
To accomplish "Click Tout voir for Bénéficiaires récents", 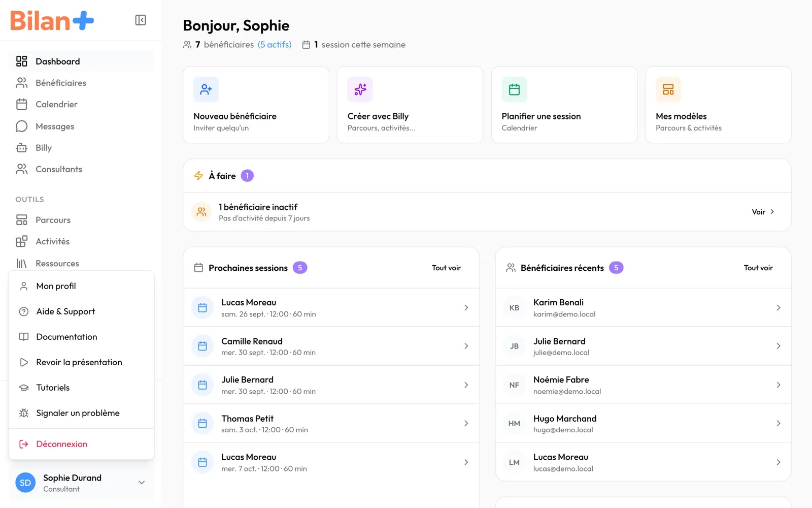I will click(758, 268).
